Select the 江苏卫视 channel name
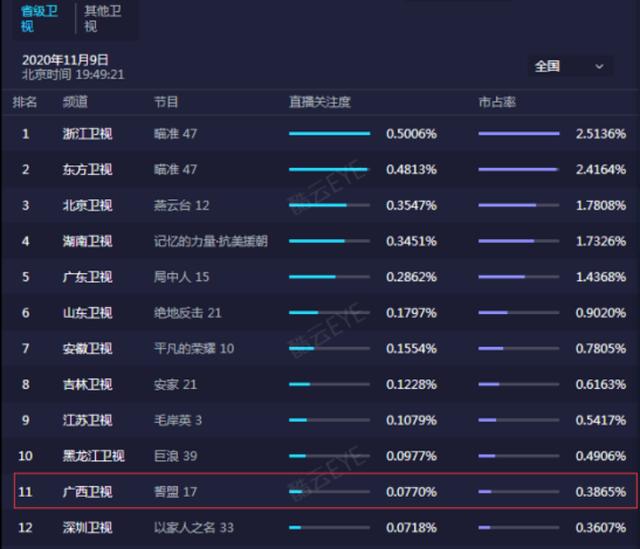Viewport: 640px width, 549px height. (x=87, y=420)
